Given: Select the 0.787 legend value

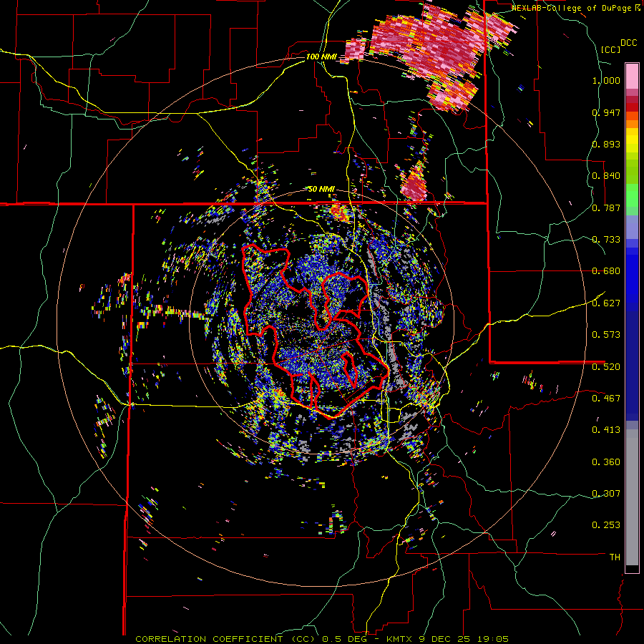Looking at the screenshot, I should coord(606,208).
